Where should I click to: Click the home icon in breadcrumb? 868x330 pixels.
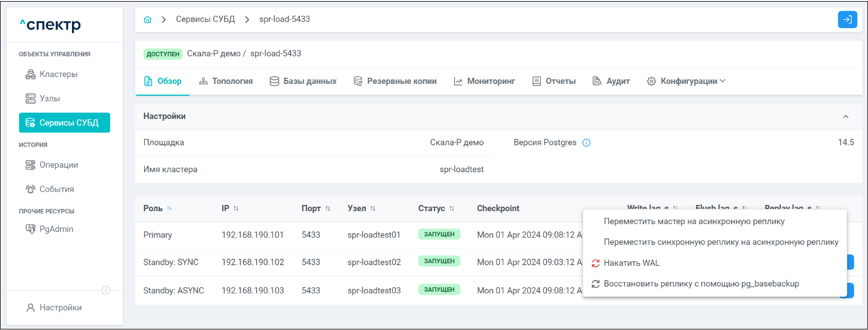(147, 20)
